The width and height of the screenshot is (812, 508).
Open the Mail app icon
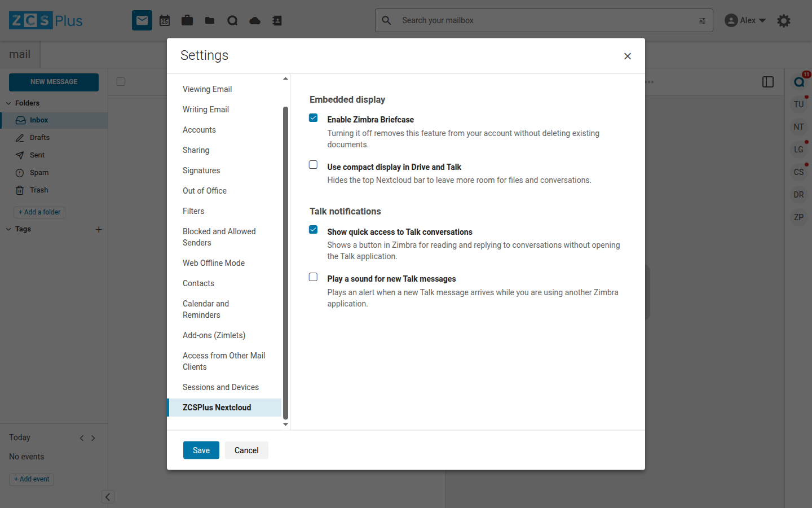[142, 20]
